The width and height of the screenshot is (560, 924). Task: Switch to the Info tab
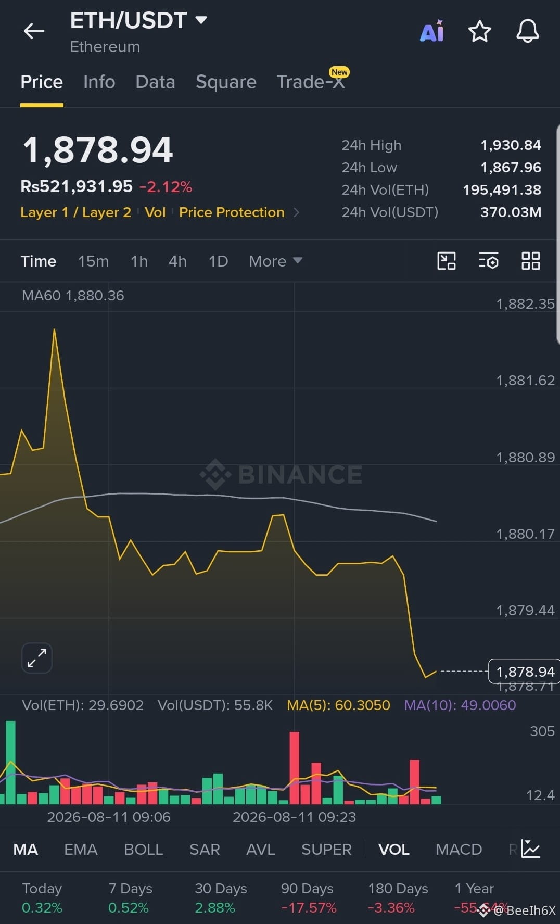pos(99,82)
